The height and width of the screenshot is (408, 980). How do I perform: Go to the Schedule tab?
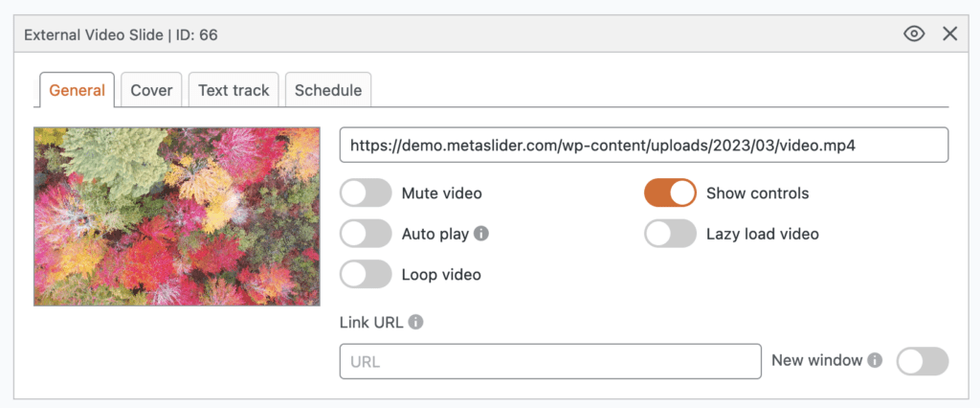328,90
